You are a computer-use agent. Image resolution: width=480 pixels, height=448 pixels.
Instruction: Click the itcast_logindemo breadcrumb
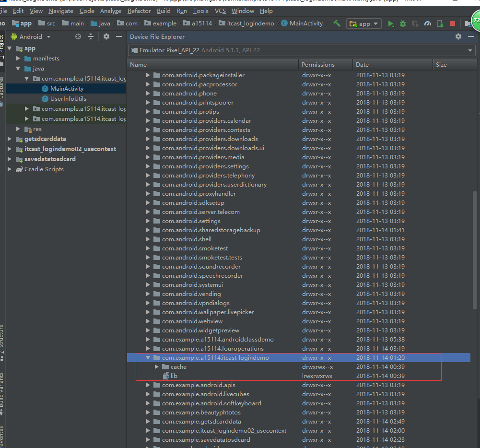pos(247,24)
